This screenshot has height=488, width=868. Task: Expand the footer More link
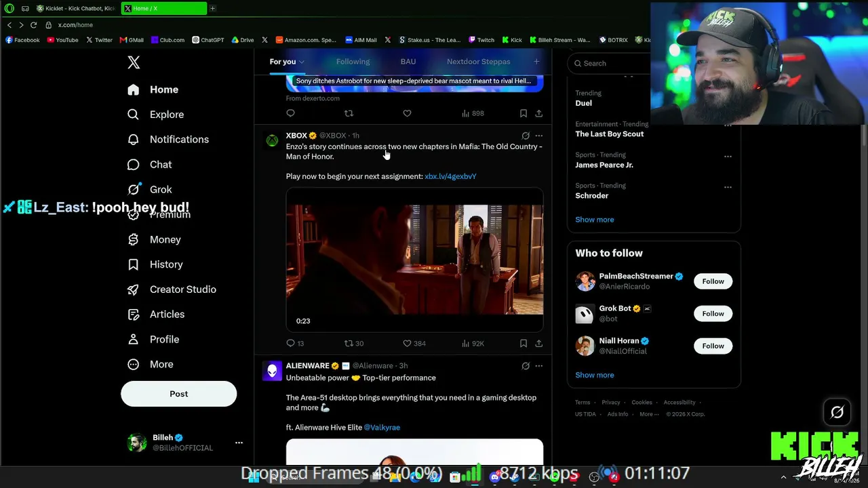(x=648, y=414)
